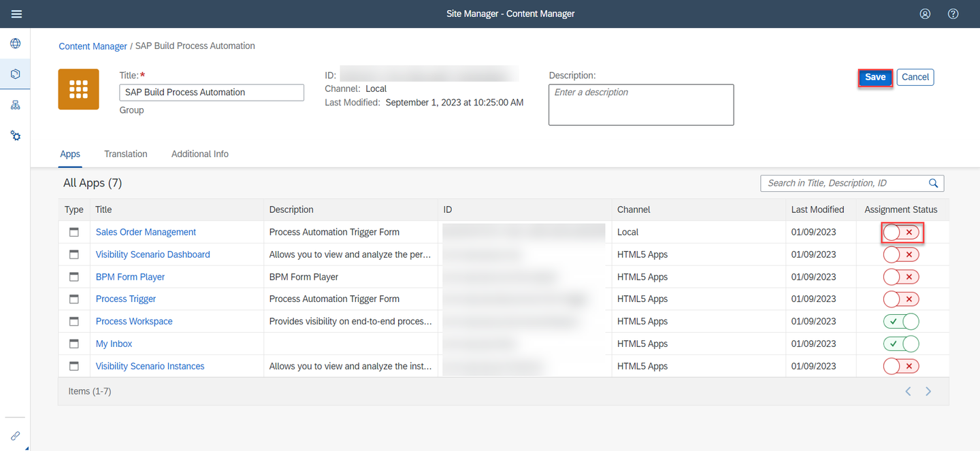980x451 pixels.
Task: Click the link icon at sidebar bottom
Action: pyautogui.click(x=15, y=435)
